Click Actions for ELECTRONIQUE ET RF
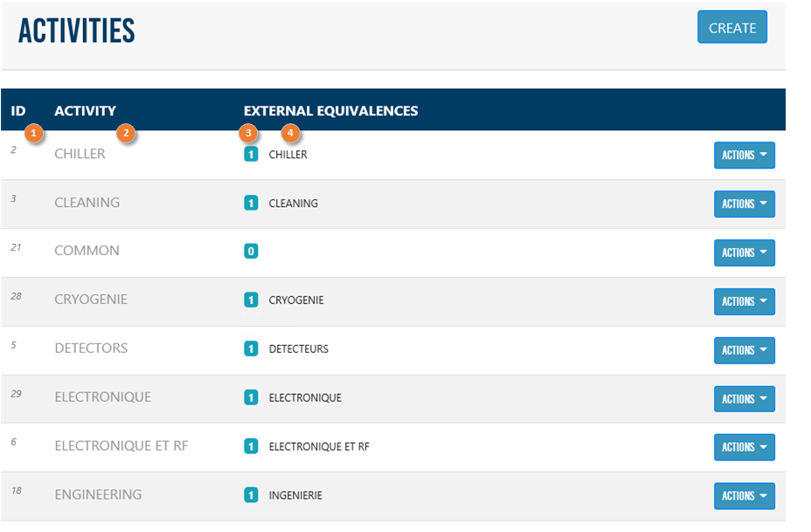 (744, 447)
